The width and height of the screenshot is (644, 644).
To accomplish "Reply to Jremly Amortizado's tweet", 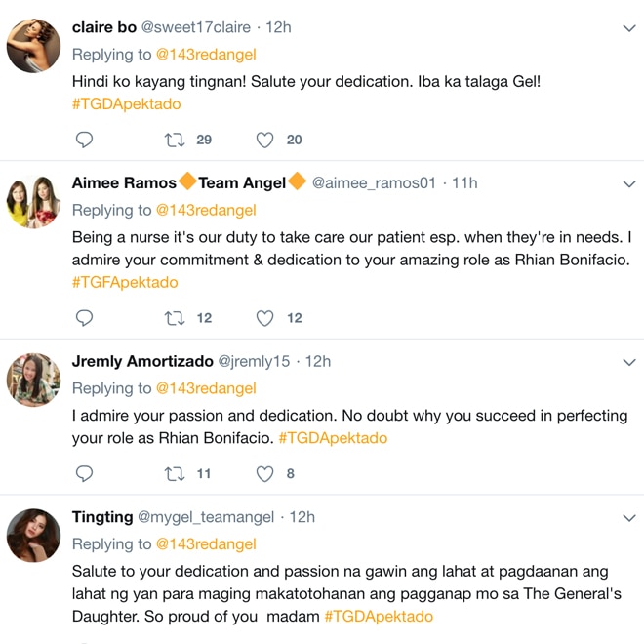I will (x=84, y=473).
